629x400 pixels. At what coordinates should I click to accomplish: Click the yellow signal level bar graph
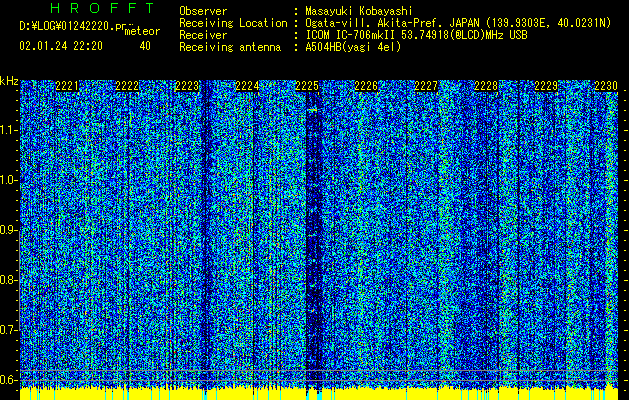click(319, 394)
